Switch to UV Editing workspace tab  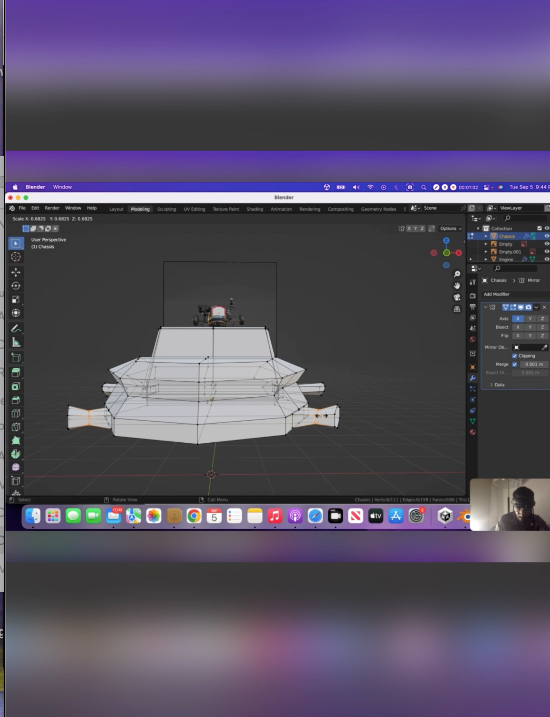coord(194,209)
